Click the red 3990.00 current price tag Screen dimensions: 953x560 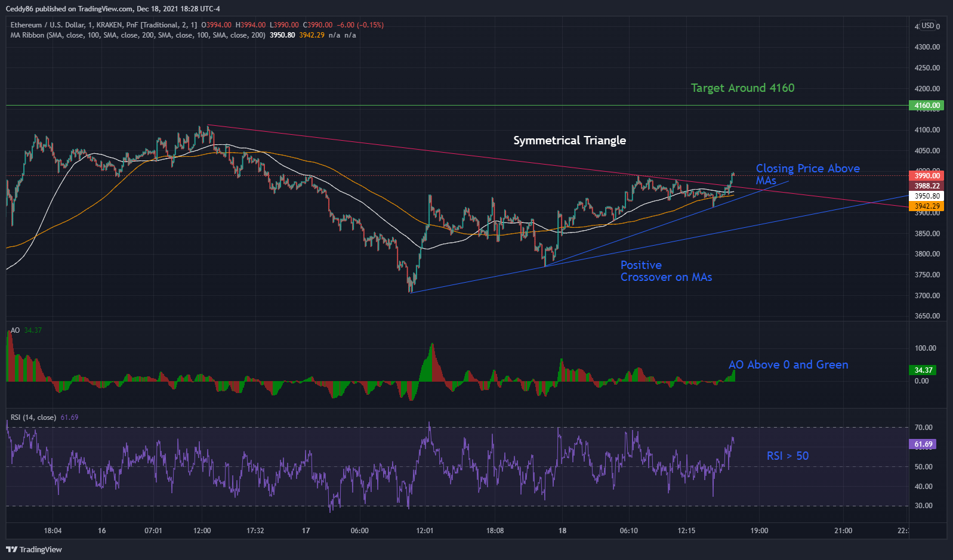point(926,176)
